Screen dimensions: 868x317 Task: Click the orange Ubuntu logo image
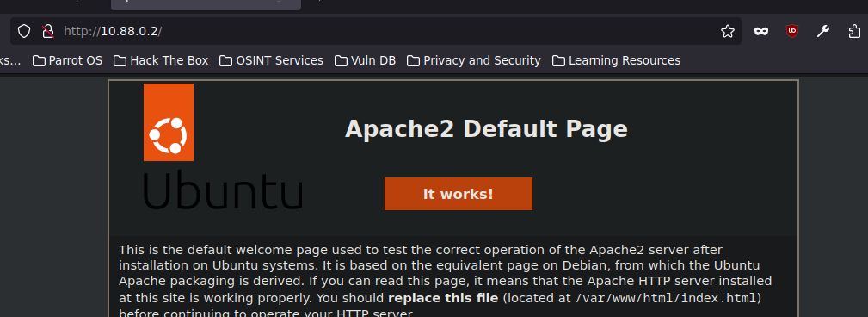[x=169, y=122]
